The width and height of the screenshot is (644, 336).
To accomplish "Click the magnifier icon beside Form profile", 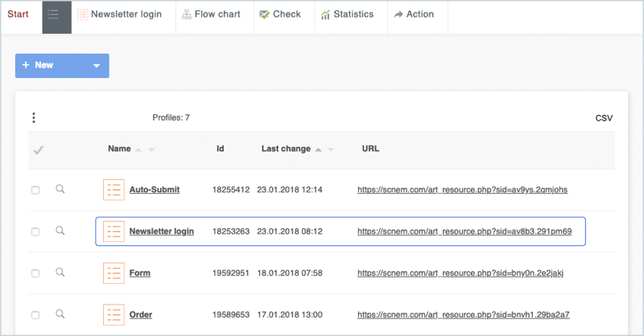I will point(60,273).
